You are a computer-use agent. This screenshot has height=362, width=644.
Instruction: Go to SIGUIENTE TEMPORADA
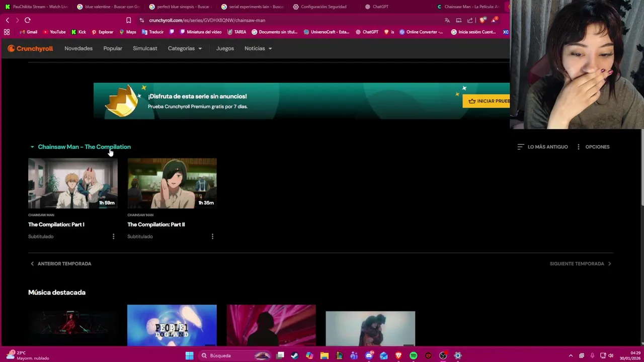pos(581,263)
